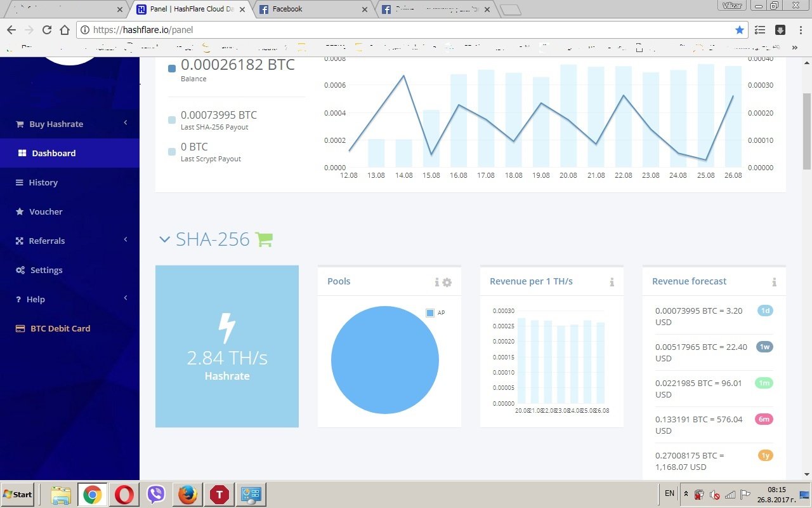
Task: Click the 2.84 TH/s Hashrate tile
Action: pos(227,346)
